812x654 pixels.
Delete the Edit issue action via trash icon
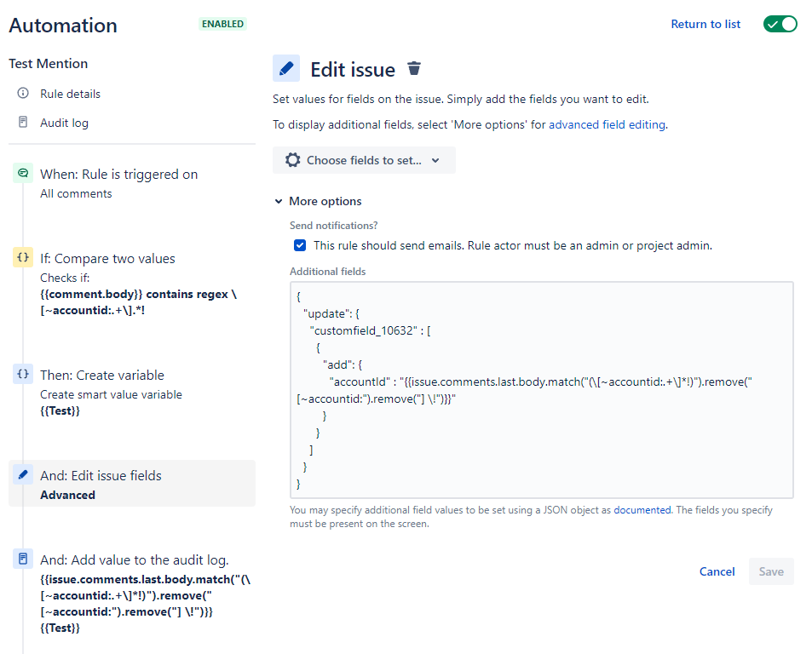[x=414, y=68]
